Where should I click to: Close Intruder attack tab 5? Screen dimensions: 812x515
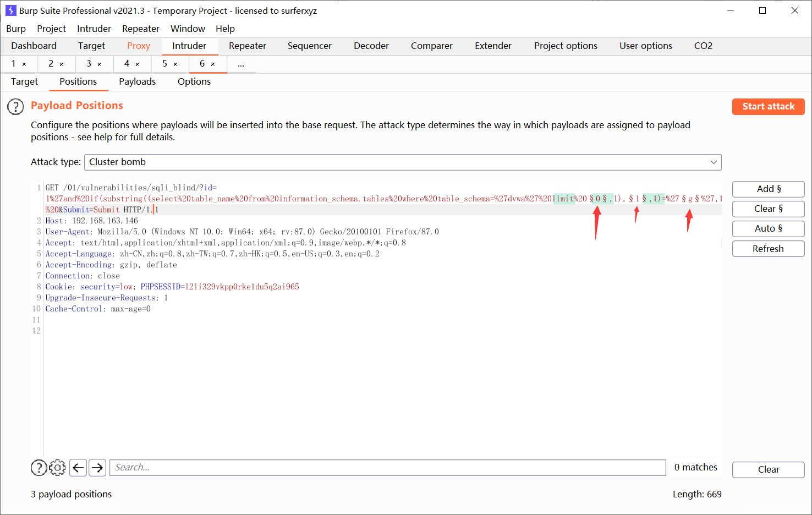click(x=175, y=64)
